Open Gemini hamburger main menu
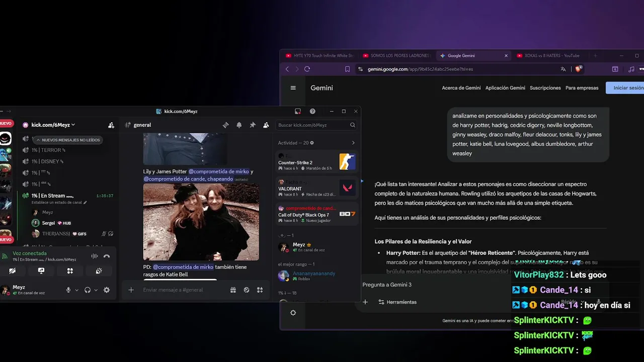The width and height of the screenshot is (644, 362). (293, 87)
